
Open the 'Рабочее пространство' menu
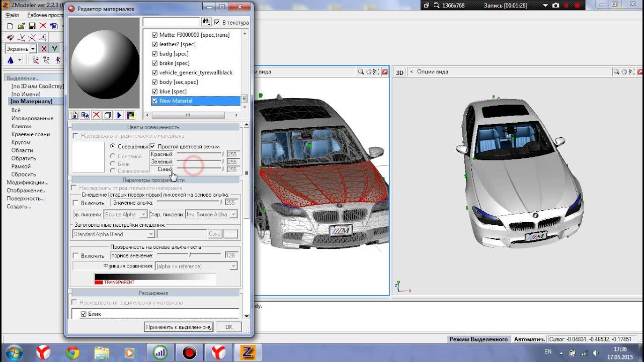[45, 15]
